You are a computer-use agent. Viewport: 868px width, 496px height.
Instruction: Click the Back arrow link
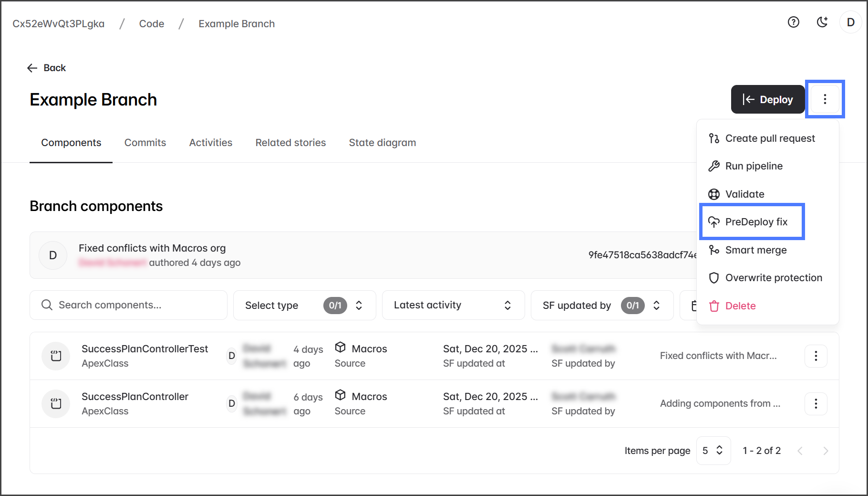(x=47, y=68)
